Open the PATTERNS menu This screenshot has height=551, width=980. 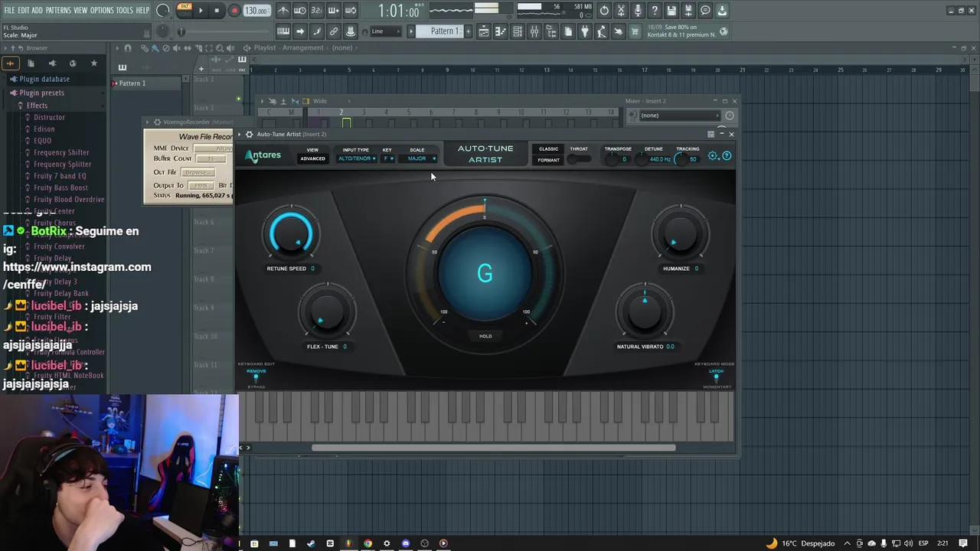click(58, 11)
